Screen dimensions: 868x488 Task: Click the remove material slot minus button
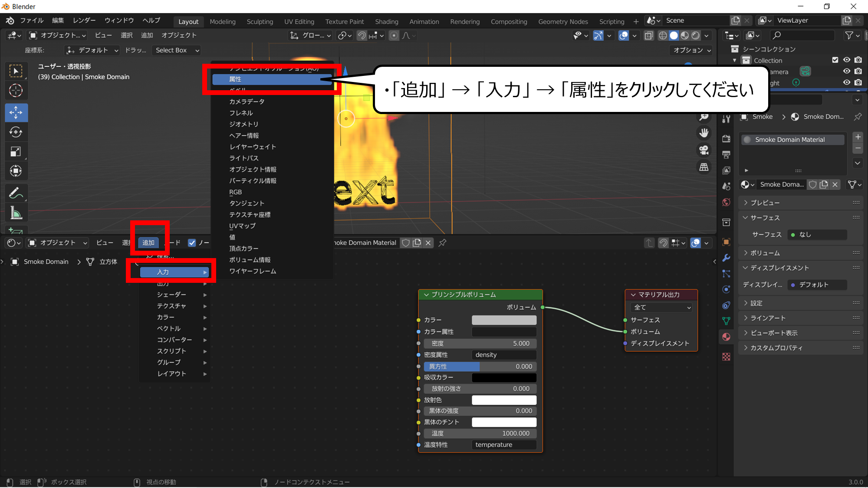(858, 148)
